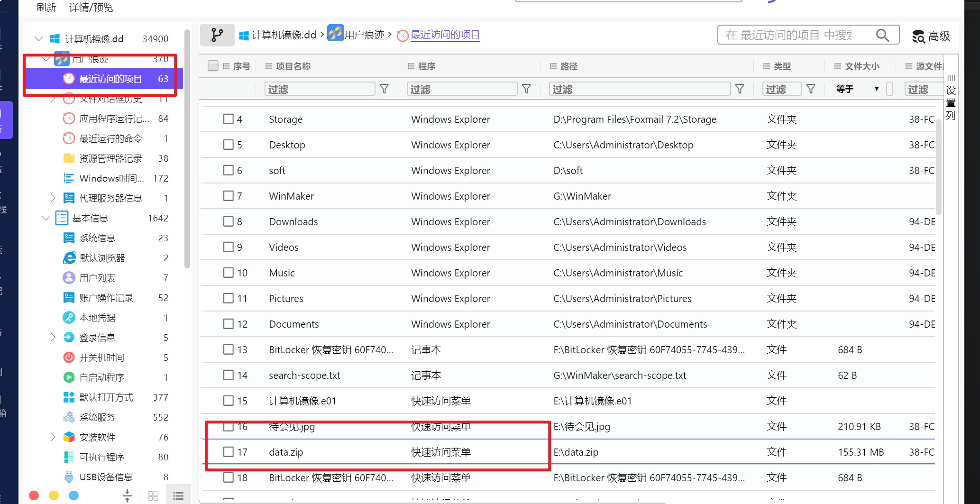Expand the 代理服务器信息 node
This screenshot has height=504, width=980.
53,198
